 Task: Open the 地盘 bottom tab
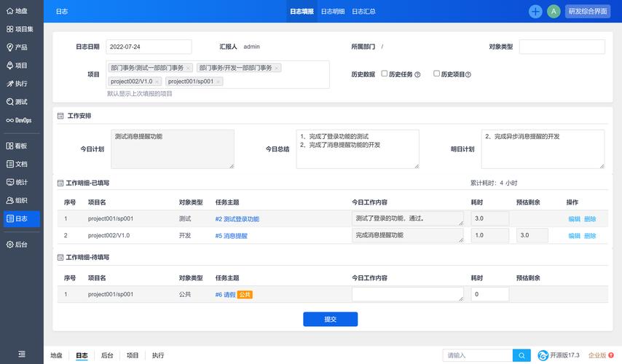56,355
